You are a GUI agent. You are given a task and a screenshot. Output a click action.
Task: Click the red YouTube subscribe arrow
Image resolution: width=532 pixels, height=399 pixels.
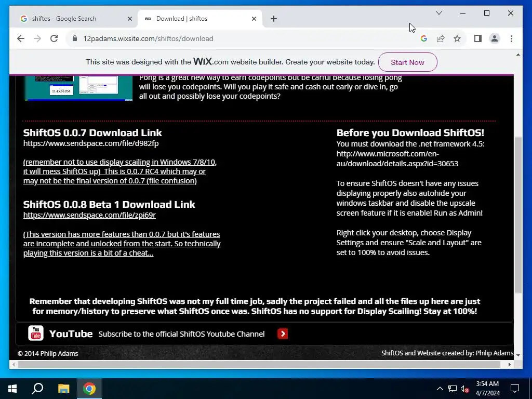pos(283,334)
